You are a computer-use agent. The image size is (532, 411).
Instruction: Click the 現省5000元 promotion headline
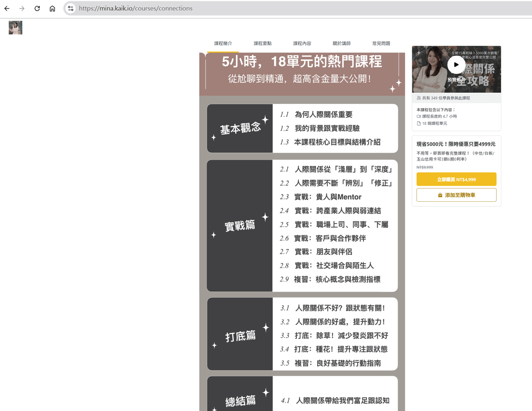pos(456,144)
